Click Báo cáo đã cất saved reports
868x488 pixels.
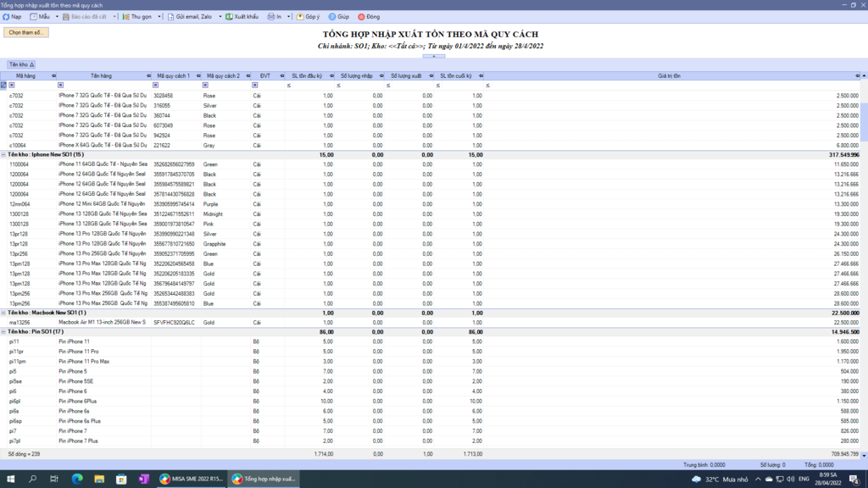click(85, 17)
